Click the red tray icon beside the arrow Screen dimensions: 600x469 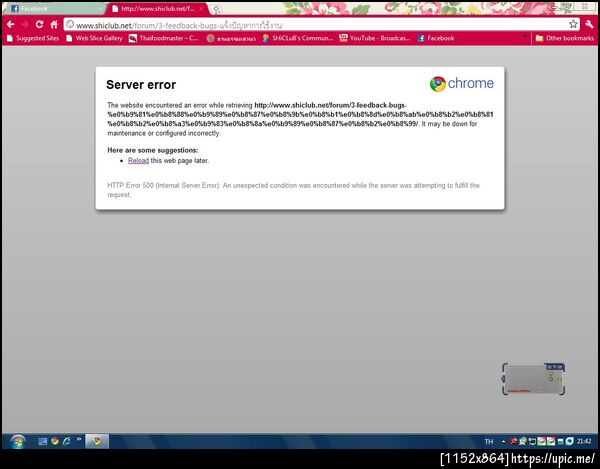click(513, 441)
